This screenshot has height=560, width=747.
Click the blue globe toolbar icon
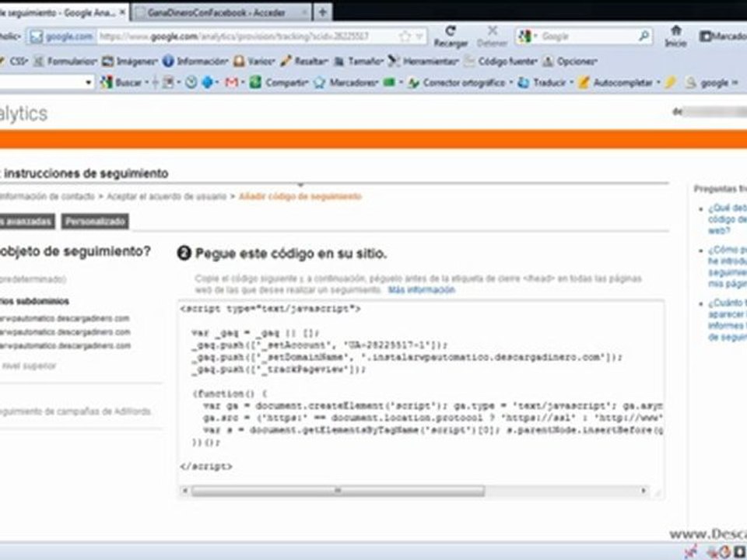[209, 82]
